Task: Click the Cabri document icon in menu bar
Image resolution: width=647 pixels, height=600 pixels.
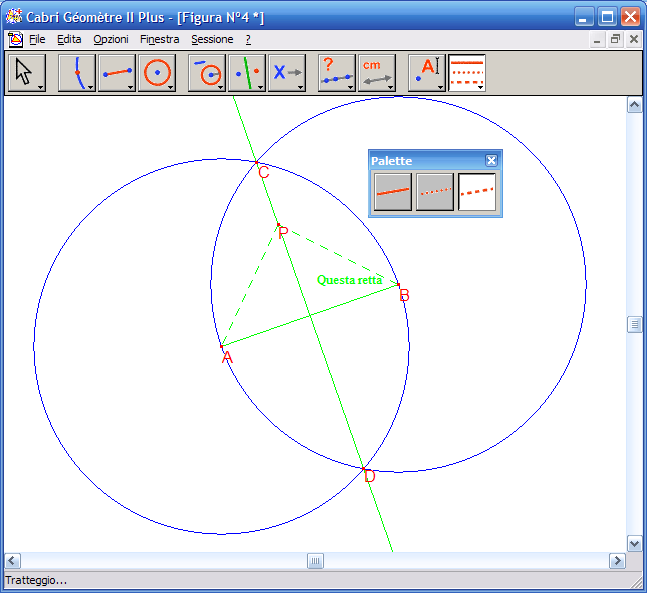Action: [15, 40]
